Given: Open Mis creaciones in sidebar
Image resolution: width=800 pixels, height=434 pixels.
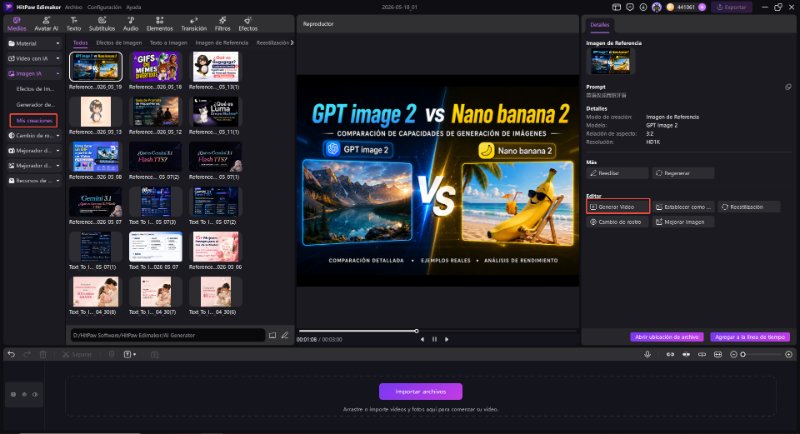Looking at the screenshot, I should click(x=34, y=120).
